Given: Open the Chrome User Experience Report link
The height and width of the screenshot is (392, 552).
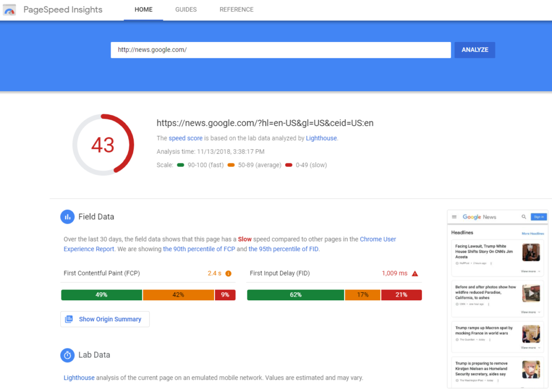Looking at the screenshot, I should (x=230, y=244).
